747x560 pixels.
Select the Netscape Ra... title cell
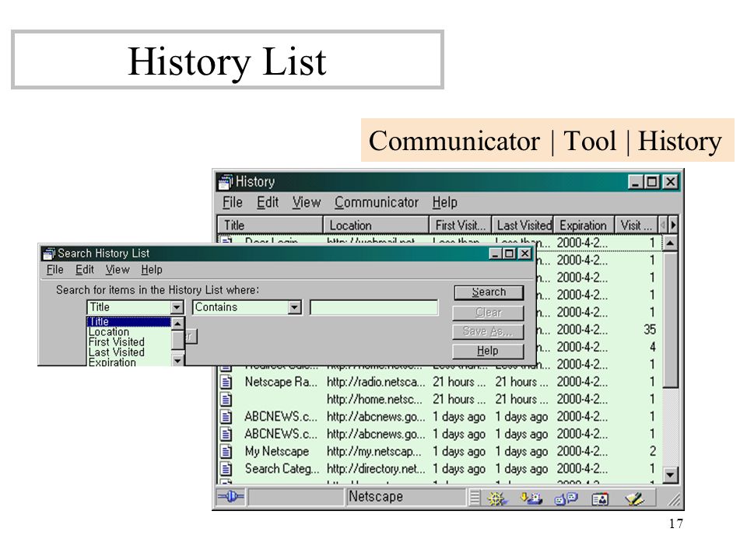point(281,382)
